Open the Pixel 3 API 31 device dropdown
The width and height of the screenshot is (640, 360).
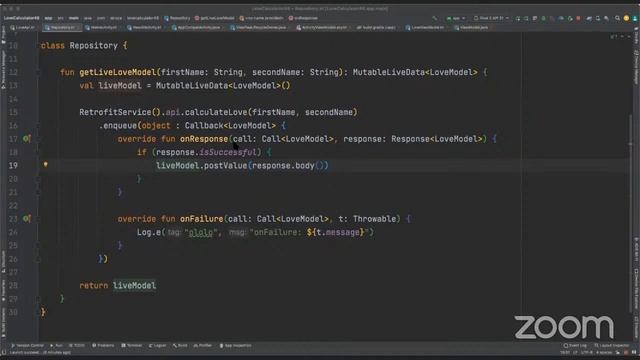point(491,18)
